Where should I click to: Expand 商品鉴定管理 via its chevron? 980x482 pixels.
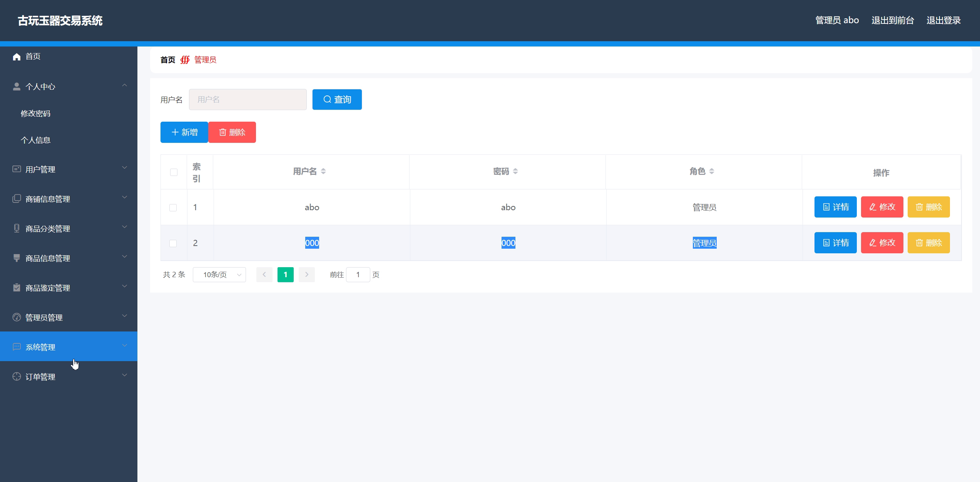pyautogui.click(x=124, y=286)
